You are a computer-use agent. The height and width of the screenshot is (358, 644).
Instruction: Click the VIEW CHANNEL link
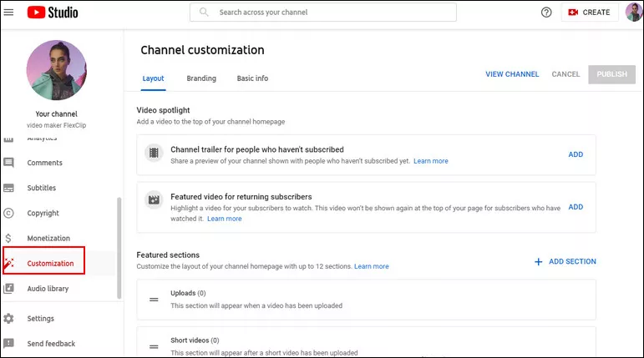click(512, 74)
